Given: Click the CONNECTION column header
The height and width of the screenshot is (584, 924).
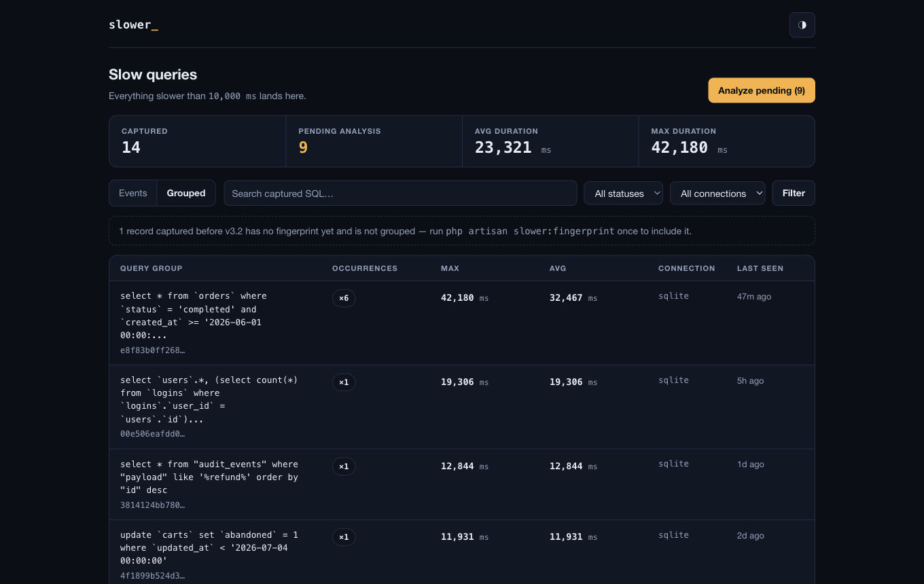Looking at the screenshot, I should 686,268.
